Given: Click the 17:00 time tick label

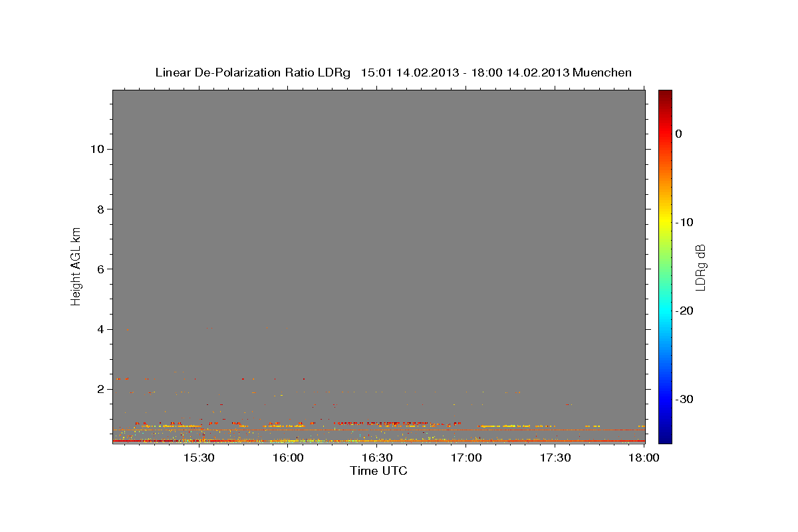Looking at the screenshot, I should point(466,458).
